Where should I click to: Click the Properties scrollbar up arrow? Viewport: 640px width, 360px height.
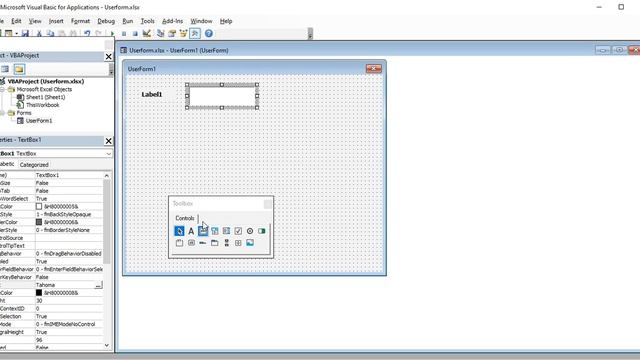click(x=107, y=176)
